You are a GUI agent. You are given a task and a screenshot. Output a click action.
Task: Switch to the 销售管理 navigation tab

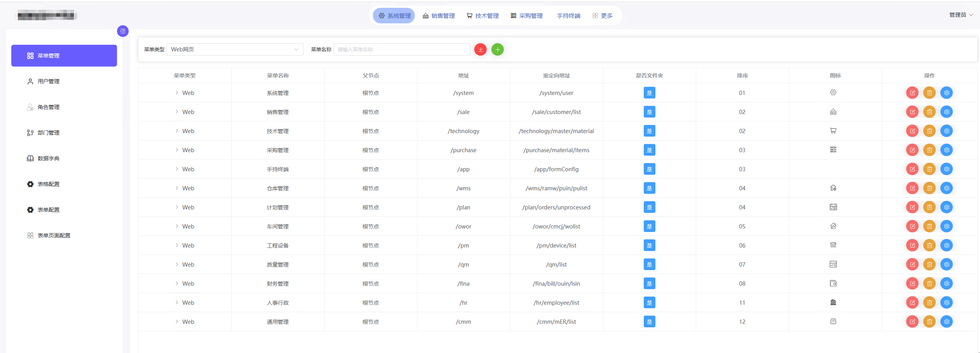(439, 16)
